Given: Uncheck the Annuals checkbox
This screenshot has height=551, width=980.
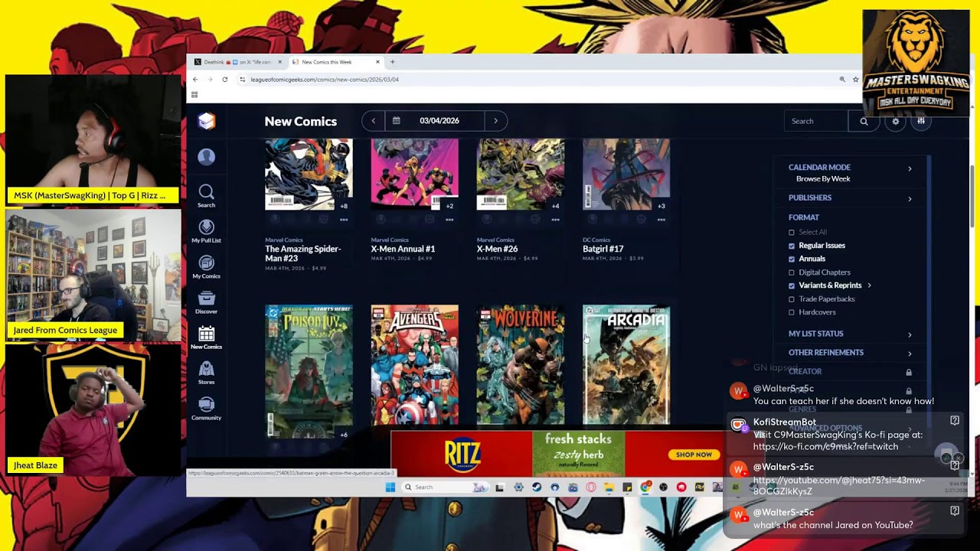Looking at the screenshot, I should (792, 259).
